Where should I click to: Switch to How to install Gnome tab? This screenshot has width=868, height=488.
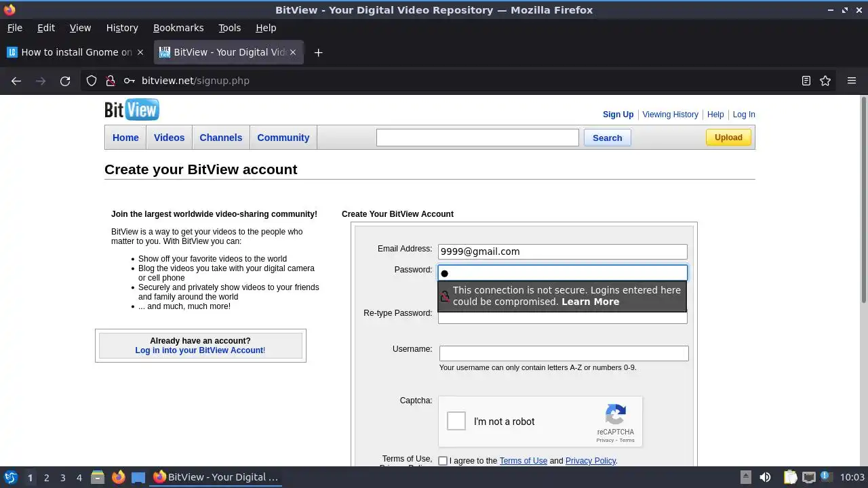[76, 52]
